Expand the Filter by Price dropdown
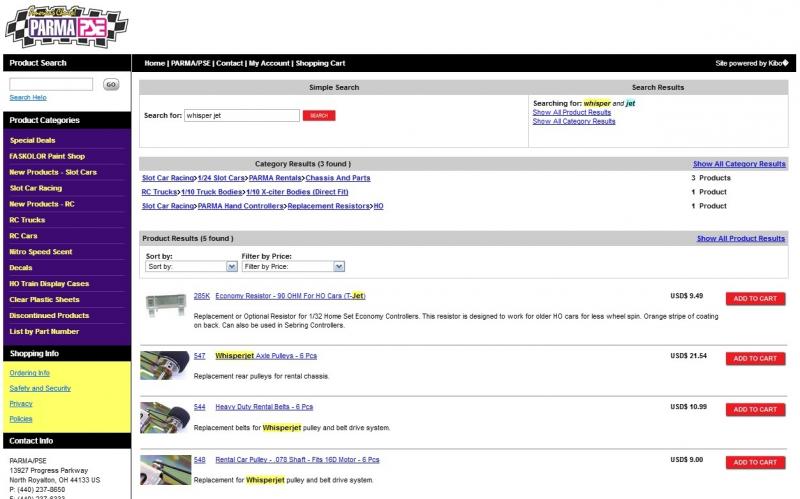The image size is (800, 499). pyautogui.click(x=293, y=267)
